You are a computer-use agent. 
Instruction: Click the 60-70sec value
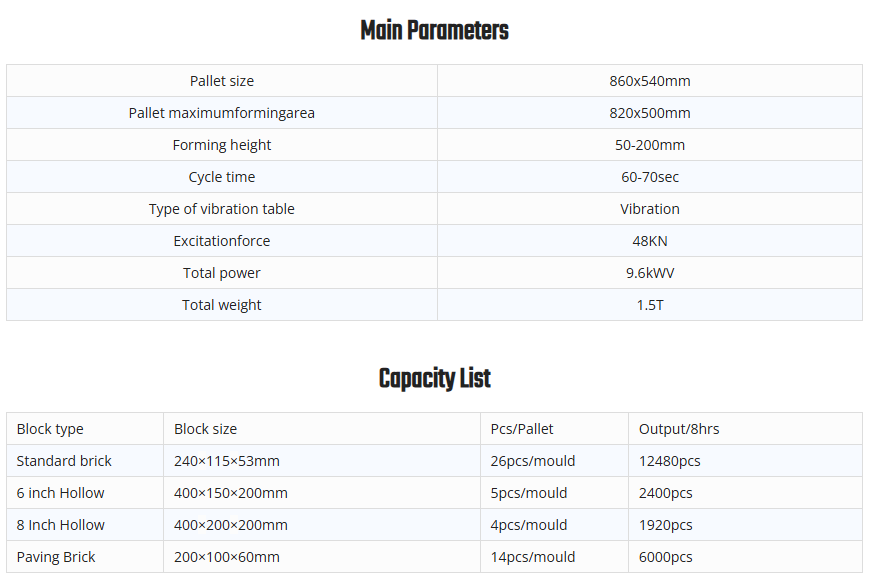[x=650, y=177]
